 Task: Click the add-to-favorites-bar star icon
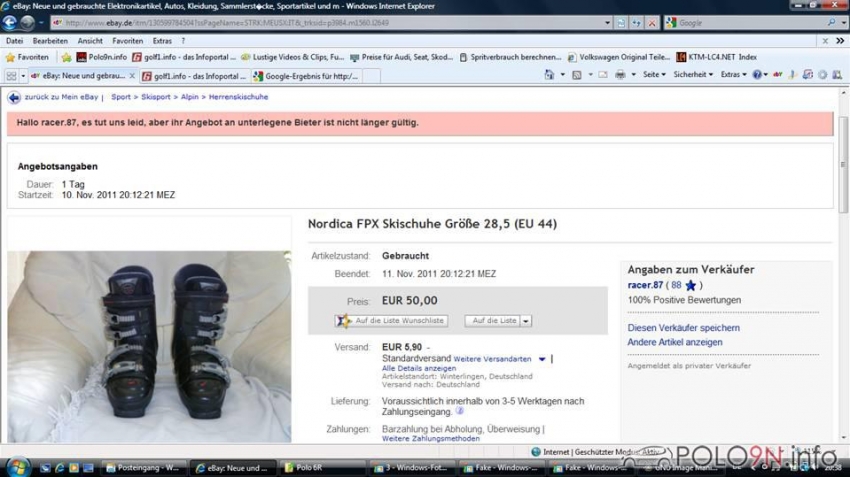(x=66, y=57)
